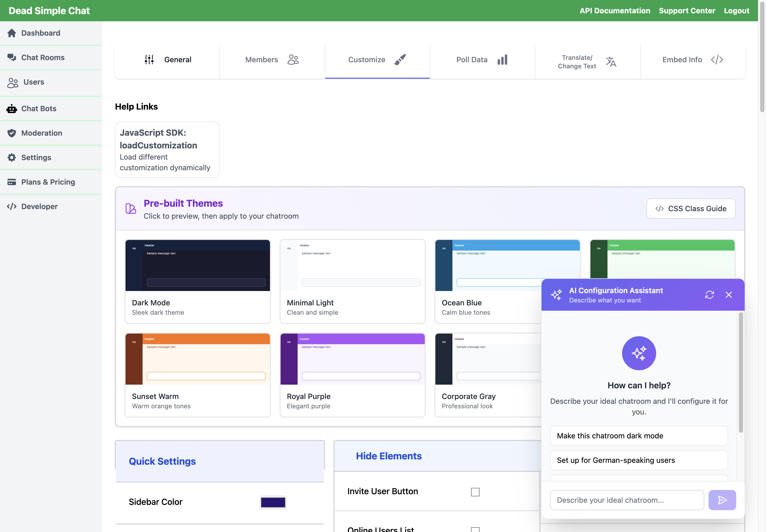766x532 pixels.
Task: Click the Quick Settings heading
Action: pos(162,461)
